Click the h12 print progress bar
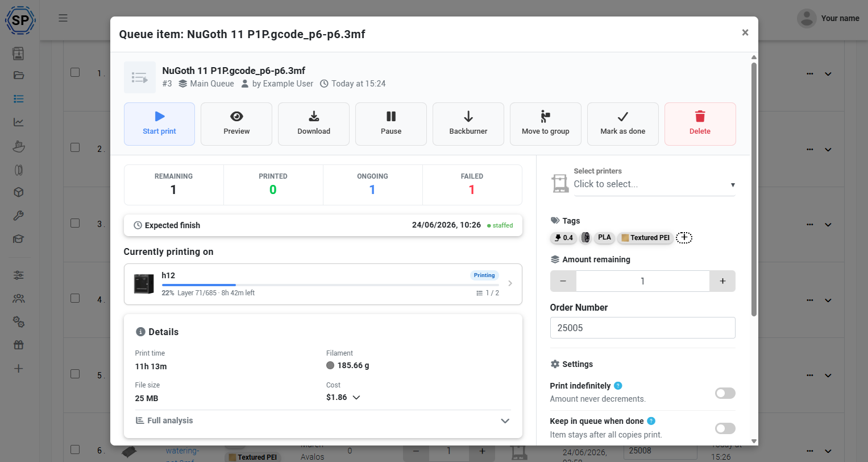This screenshot has width=868, height=462. [330, 285]
